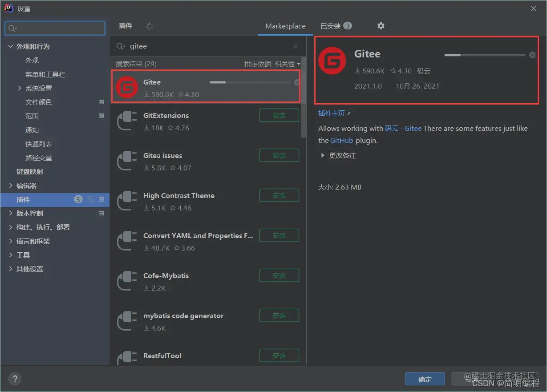Confirm settings with 确定 button
This screenshot has height=392, width=547.
(x=425, y=379)
